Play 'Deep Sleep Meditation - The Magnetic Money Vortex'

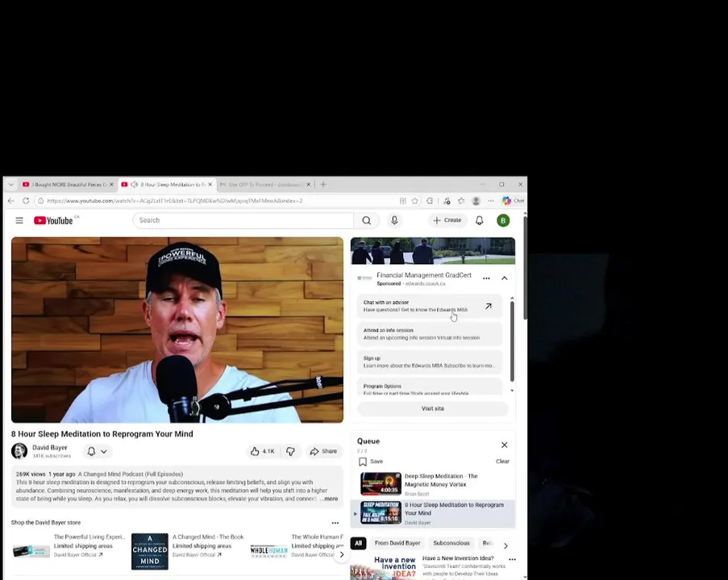pyautogui.click(x=433, y=484)
